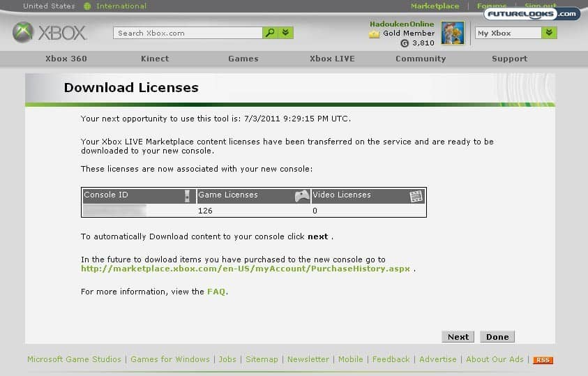
Task: Open the My Xbox dropdown
Action: point(549,33)
